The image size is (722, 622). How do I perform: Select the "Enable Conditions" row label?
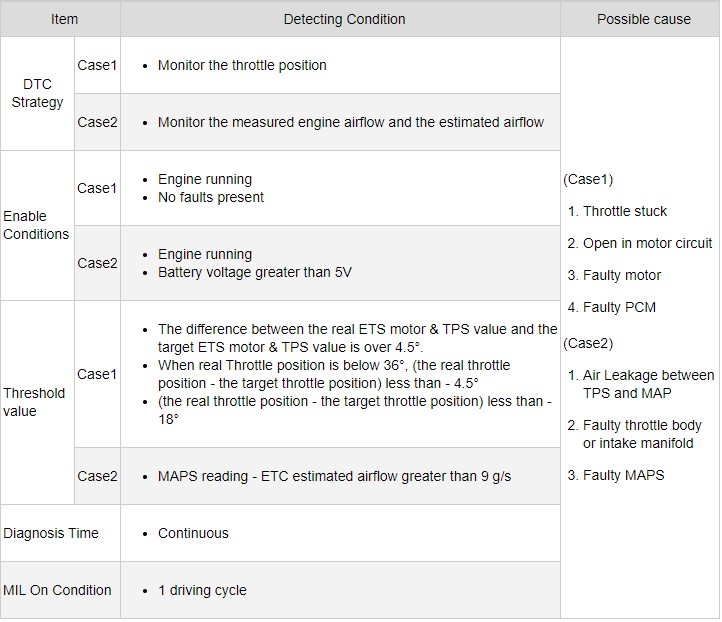click(36, 225)
